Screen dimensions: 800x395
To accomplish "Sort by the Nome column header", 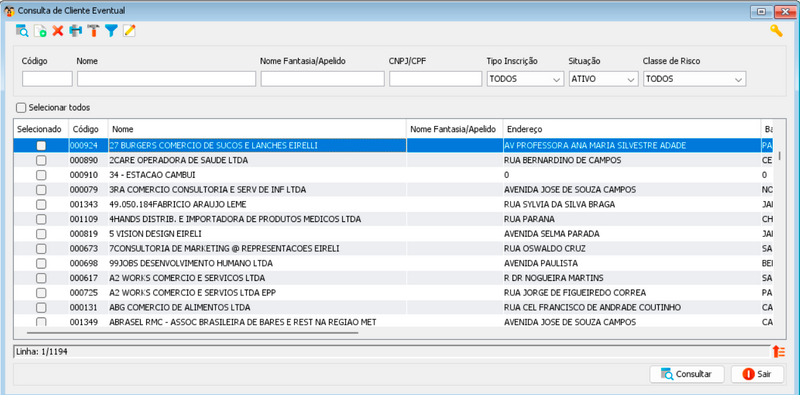I will pyautogui.click(x=257, y=129).
